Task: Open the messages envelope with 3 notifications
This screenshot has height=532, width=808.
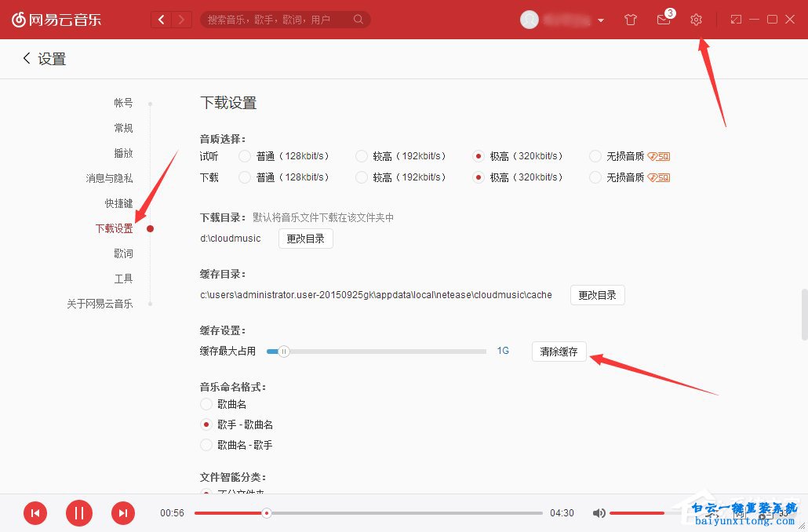Action: (663, 19)
